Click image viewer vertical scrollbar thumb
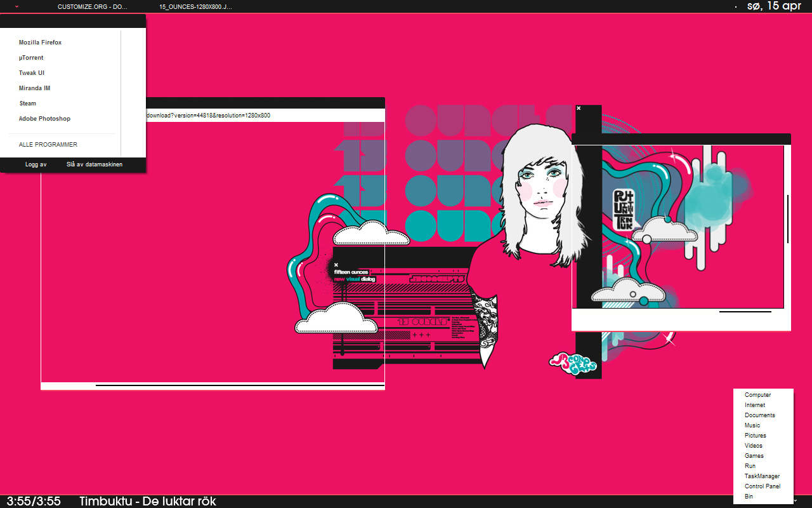Image resolution: width=812 pixels, height=508 pixels. [x=788, y=219]
